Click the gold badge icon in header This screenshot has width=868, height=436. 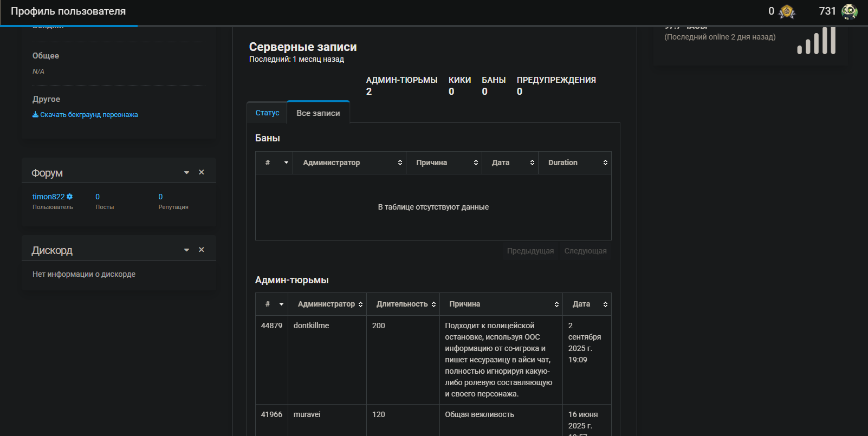787,11
